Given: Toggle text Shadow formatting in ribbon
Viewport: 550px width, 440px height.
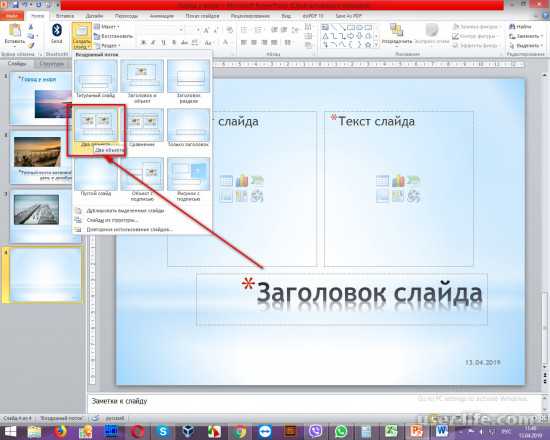Looking at the screenshot, I should [x=174, y=43].
